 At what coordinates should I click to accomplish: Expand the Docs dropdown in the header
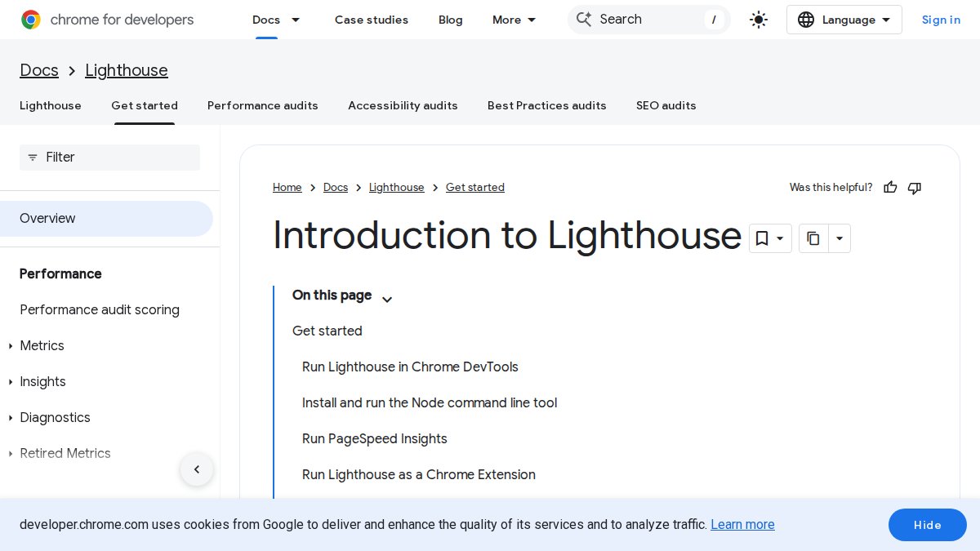[295, 20]
